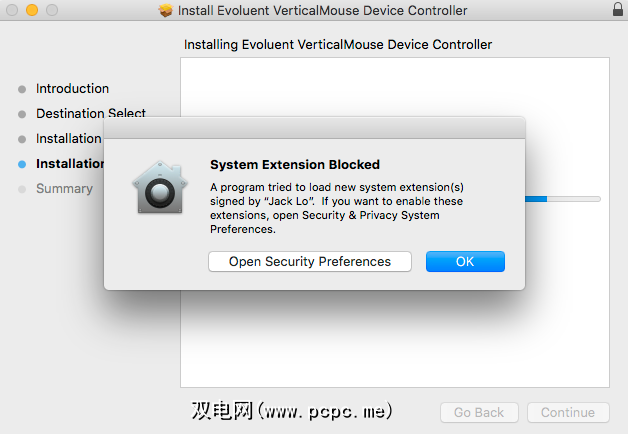Select the Summary step in sidebar
This screenshot has height=434, width=628.
(64, 189)
